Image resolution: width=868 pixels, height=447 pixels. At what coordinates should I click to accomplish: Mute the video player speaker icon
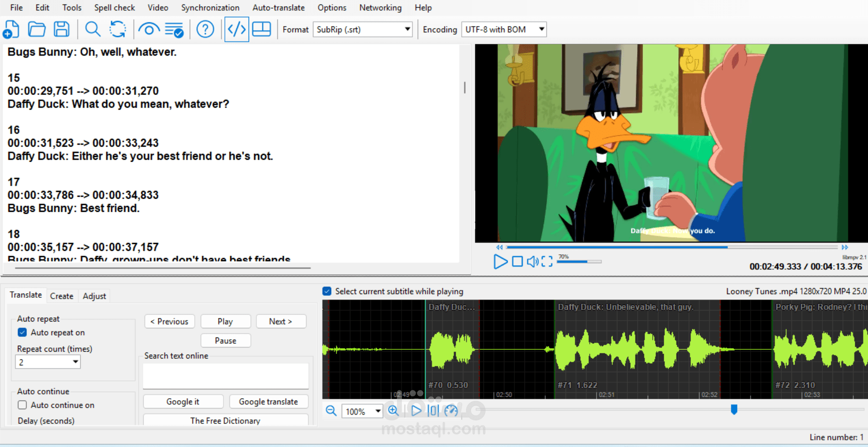point(532,262)
